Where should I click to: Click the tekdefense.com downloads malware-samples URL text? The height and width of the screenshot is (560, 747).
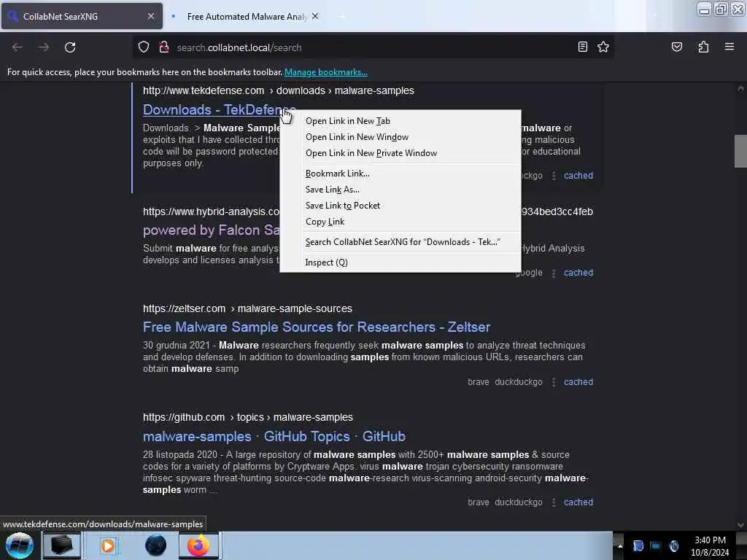[x=278, y=90]
